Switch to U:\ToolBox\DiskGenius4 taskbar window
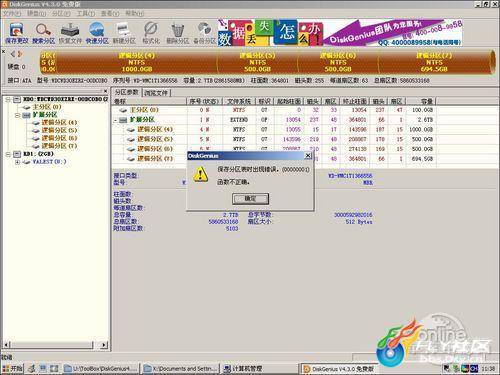This screenshot has height=375, width=500. (x=101, y=369)
